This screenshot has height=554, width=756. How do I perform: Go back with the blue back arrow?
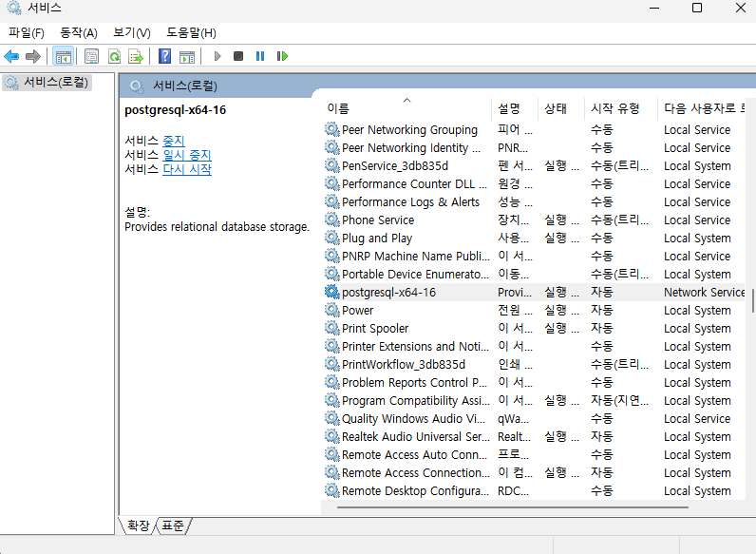pyautogui.click(x=11, y=56)
